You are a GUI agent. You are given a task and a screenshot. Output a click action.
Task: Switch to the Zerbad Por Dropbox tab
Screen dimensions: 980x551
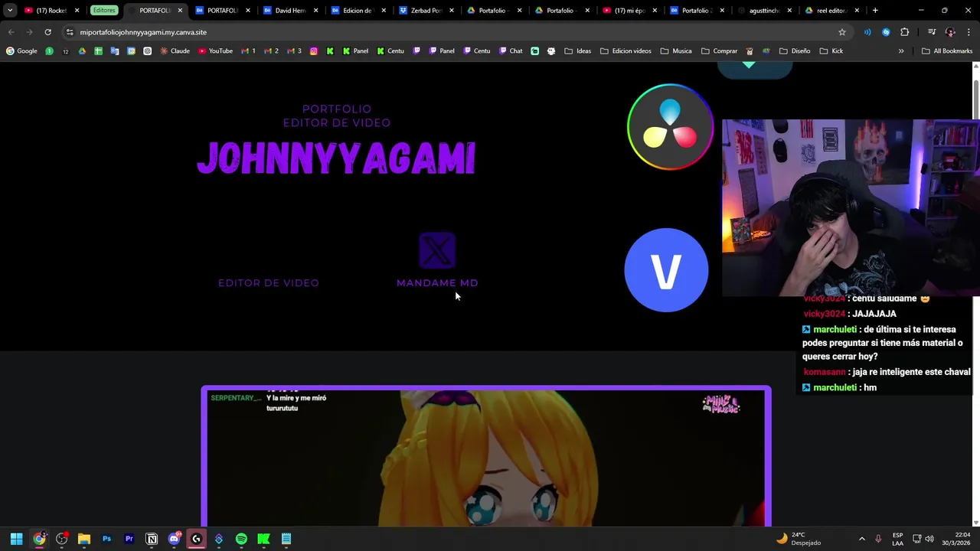point(426,11)
